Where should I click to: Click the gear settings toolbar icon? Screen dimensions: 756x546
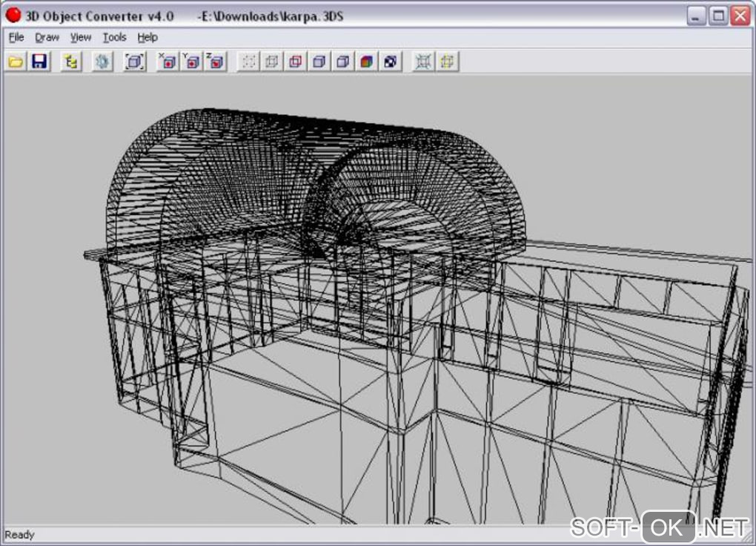pos(102,62)
